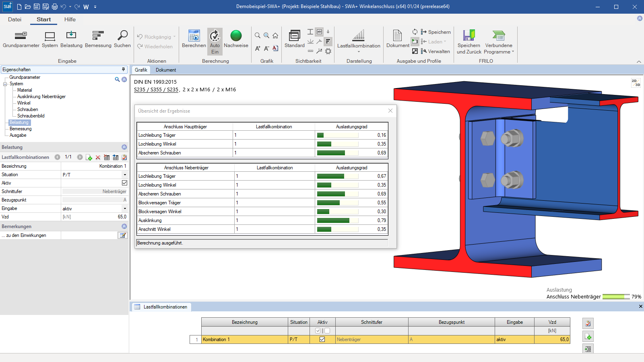Decrease graphic font size with A-
The width and height of the screenshot is (644, 362).
click(x=266, y=48)
